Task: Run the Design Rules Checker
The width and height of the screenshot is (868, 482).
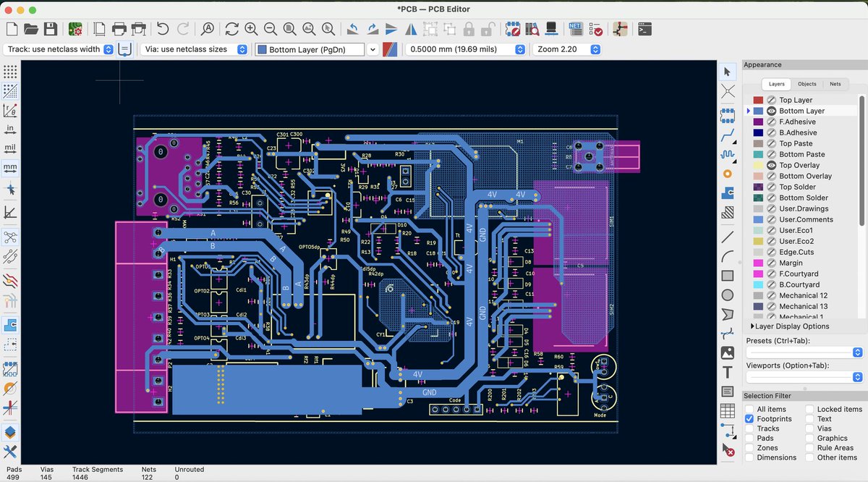Action: pos(595,29)
